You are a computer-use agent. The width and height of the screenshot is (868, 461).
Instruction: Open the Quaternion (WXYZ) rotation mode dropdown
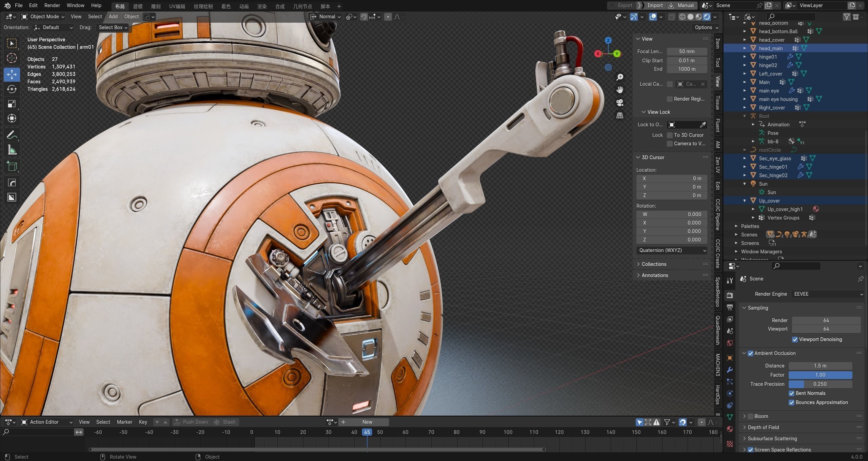tap(672, 250)
